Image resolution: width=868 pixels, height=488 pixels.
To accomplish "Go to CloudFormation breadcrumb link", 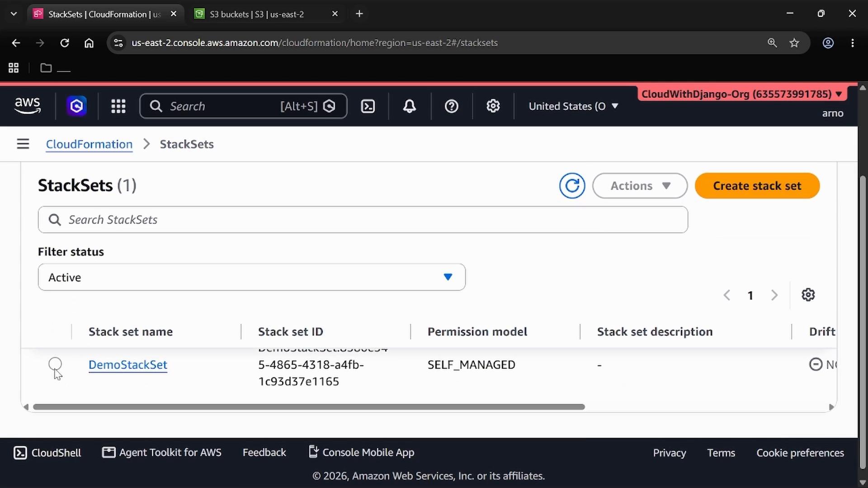I will pos(89,144).
